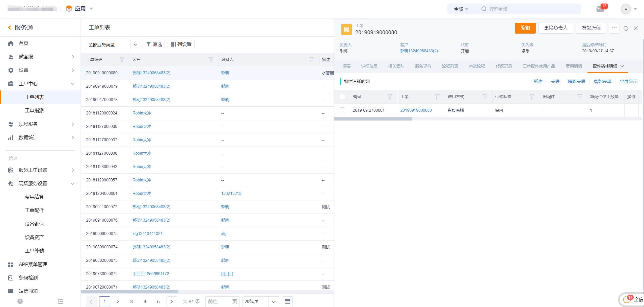Viewport: 644px width, 307px height.
Task: Filter the 编号 column in detail table
Action: coord(390,97)
